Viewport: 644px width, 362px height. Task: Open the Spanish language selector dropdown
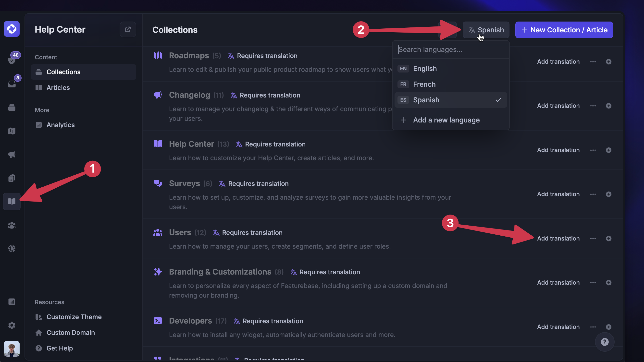pyautogui.click(x=485, y=30)
